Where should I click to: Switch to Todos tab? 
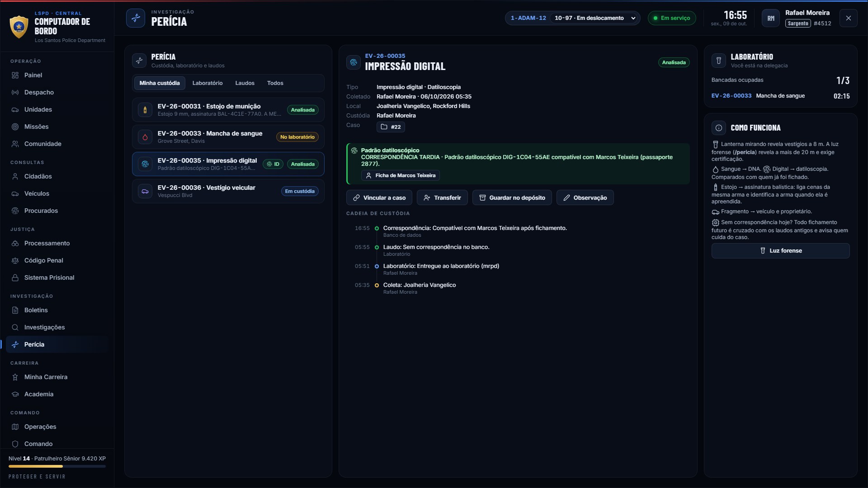[275, 83]
